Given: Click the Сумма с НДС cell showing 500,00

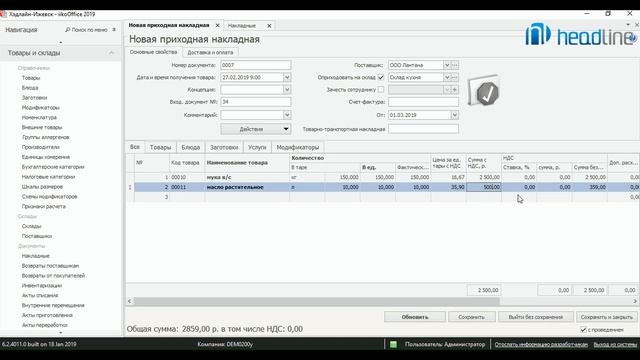Looking at the screenshot, I should [484, 187].
